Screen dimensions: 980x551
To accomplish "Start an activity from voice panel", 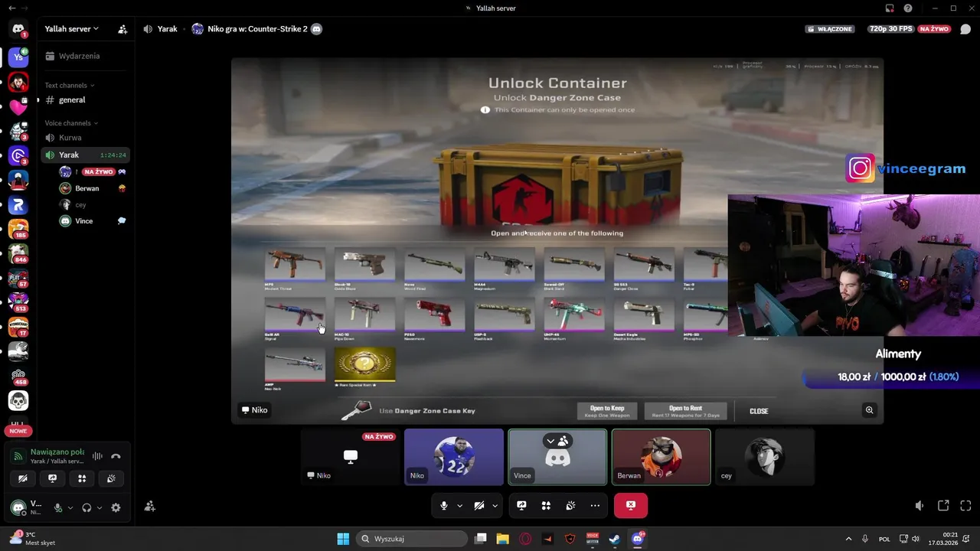I will tap(82, 478).
